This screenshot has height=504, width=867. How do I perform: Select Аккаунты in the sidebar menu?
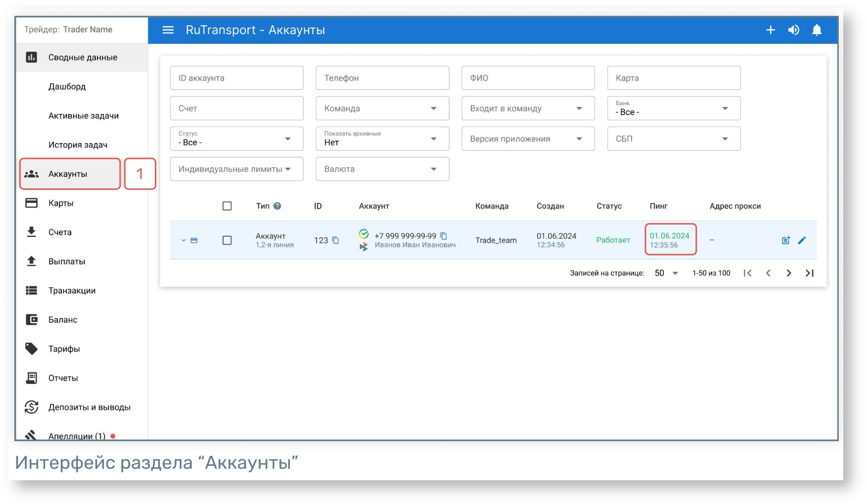(x=68, y=174)
